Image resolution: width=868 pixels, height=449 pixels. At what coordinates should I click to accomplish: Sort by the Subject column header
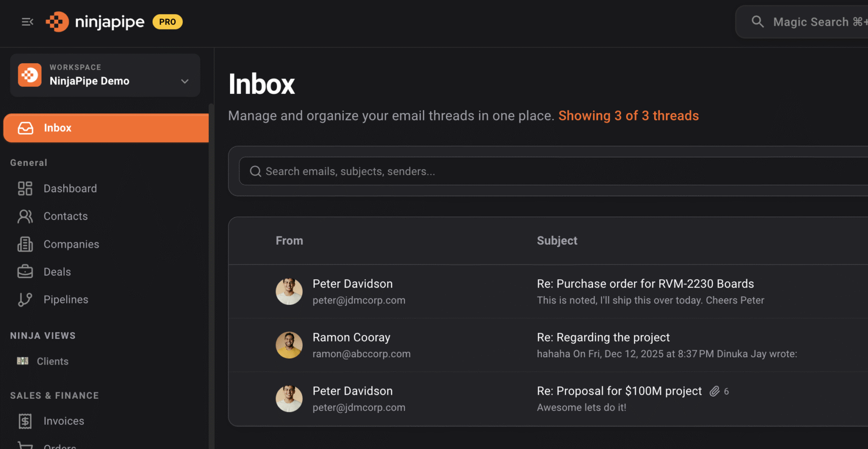(557, 241)
